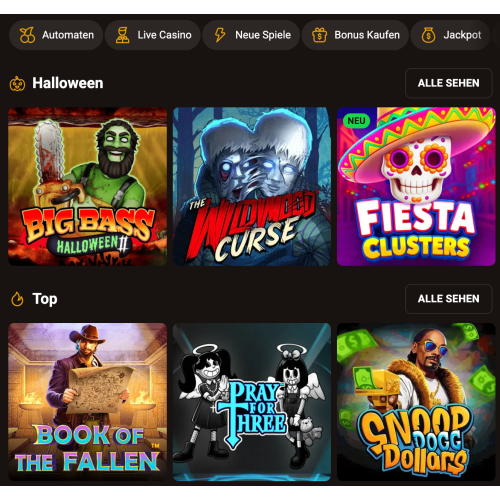Switch to the Live Casino tab
500x500 pixels.
click(x=153, y=35)
